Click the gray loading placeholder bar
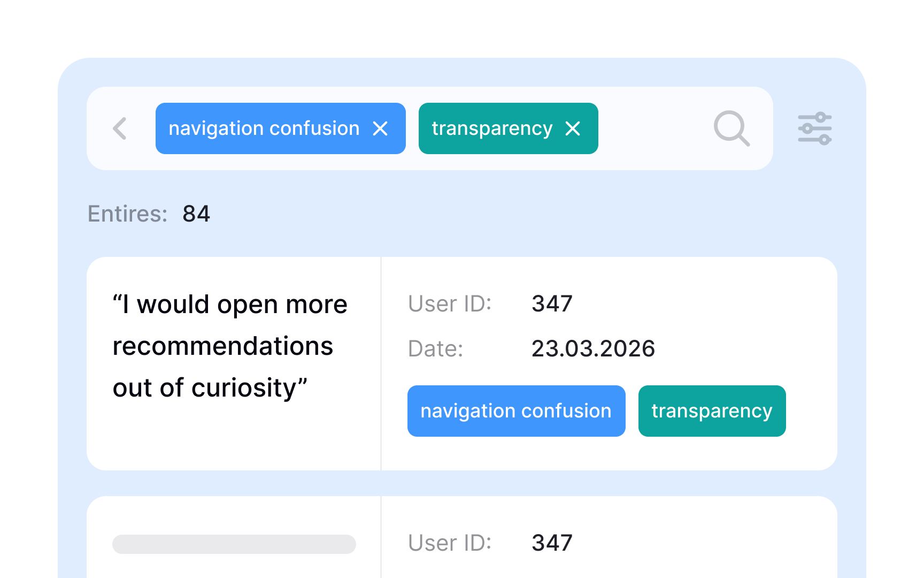This screenshot has width=924, height=578. (234, 544)
